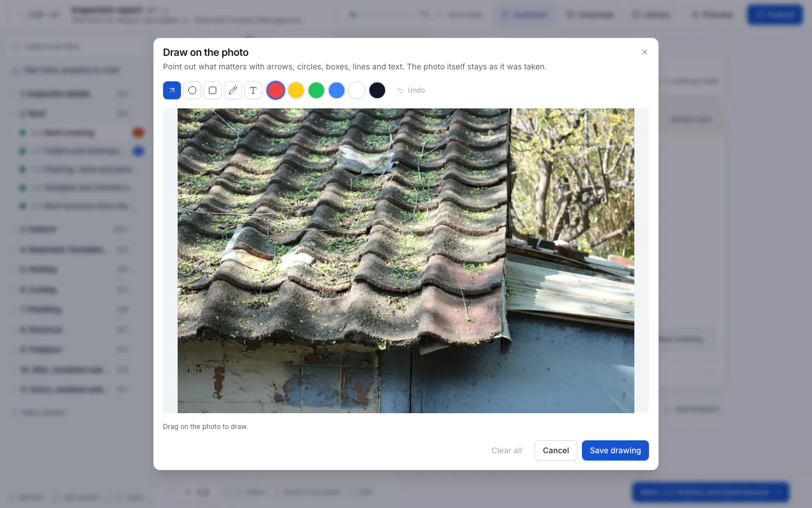Save the drawing
The width and height of the screenshot is (812, 508).
pyautogui.click(x=615, y=450)
